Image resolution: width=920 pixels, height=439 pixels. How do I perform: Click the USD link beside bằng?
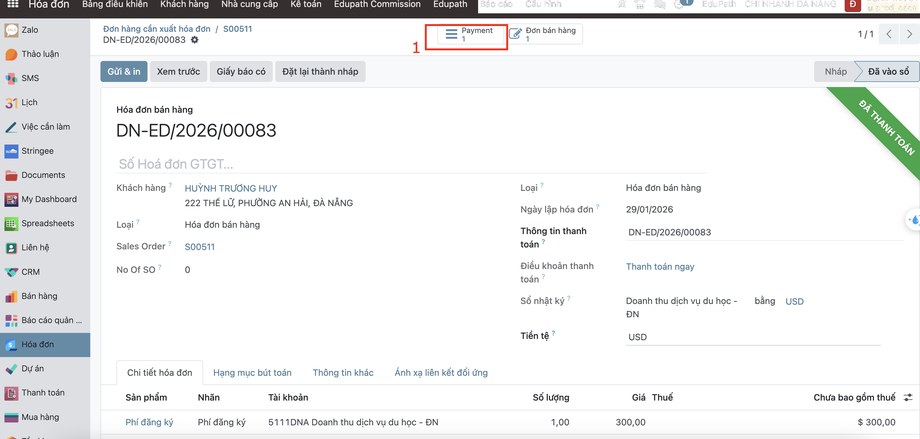794,302
